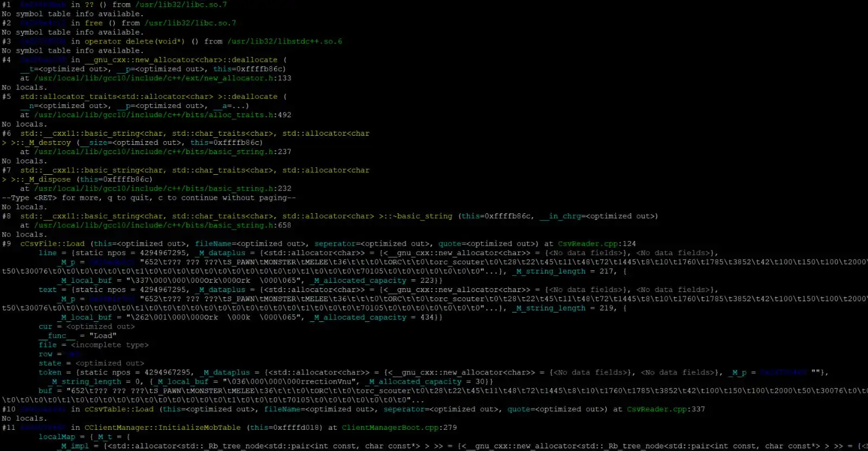868x451 pixels.
Task: Click 'fileName=<optimized out>' in frame #10
Action: tap(319, 409)
